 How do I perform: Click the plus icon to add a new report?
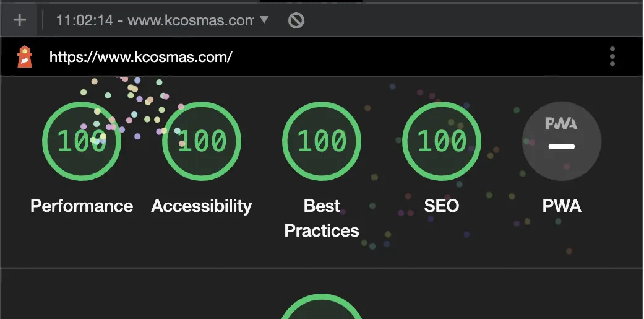pos(19,20)
